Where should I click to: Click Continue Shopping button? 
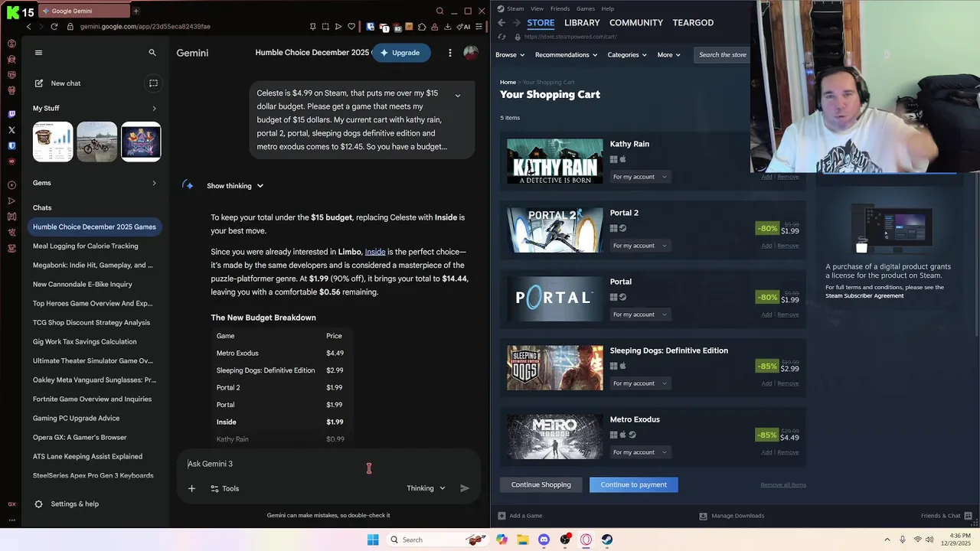[541, 484]
